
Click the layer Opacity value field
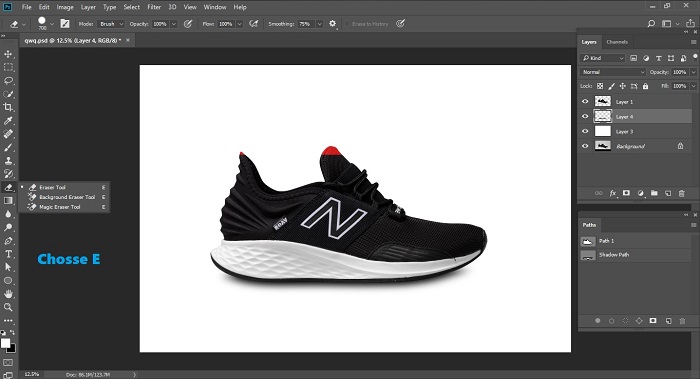[679, 72]
